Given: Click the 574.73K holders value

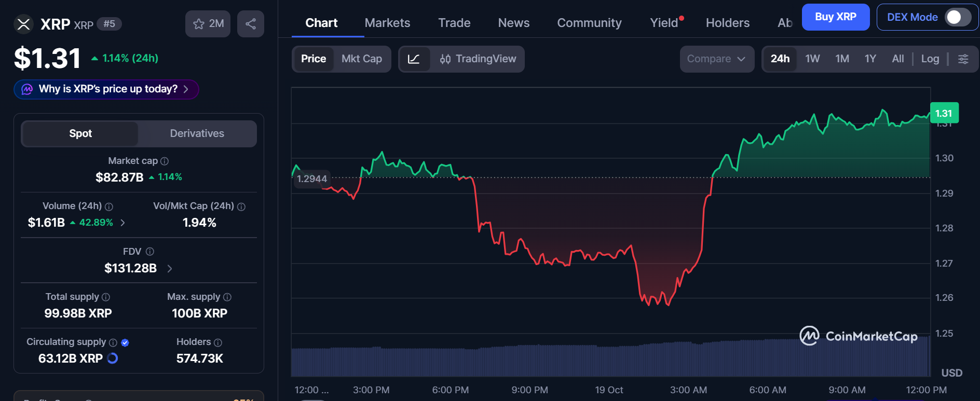Looking at the screenshot, I should pyautogui.click(x=200, y=358).
